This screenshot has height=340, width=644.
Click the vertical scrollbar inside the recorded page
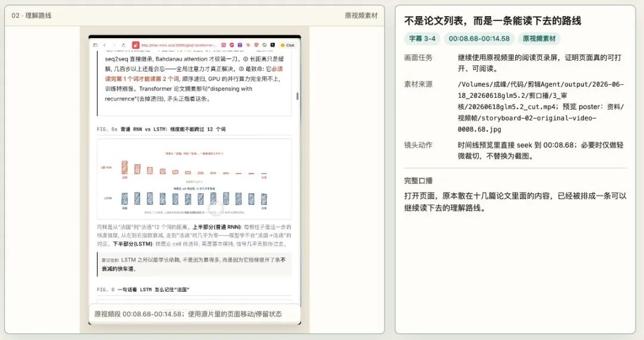(x=298, y=96)
